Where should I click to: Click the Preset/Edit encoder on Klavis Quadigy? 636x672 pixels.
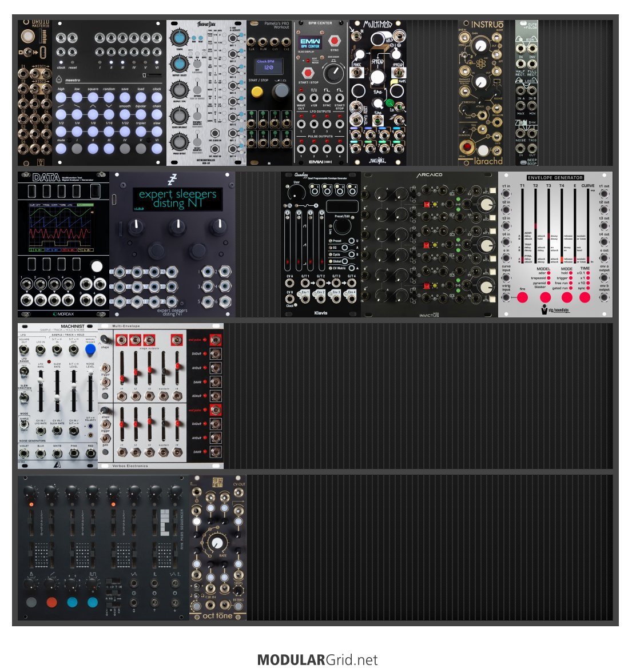point(341,226)
